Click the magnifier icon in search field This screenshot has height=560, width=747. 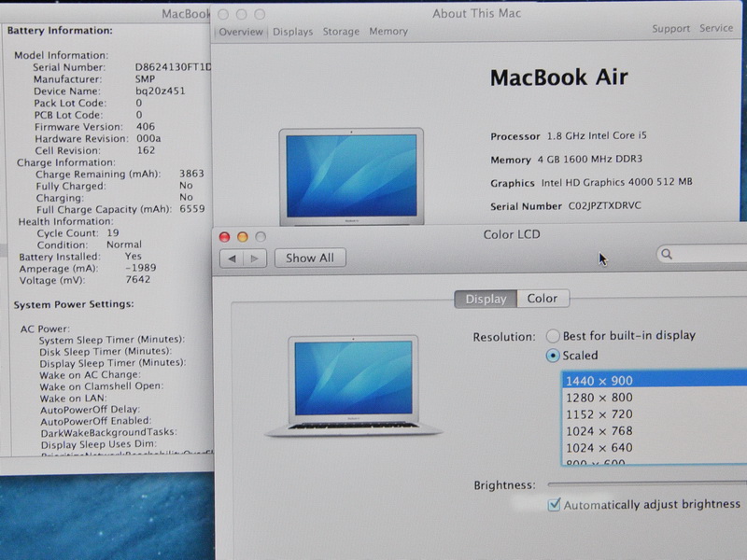pos(667,254)
